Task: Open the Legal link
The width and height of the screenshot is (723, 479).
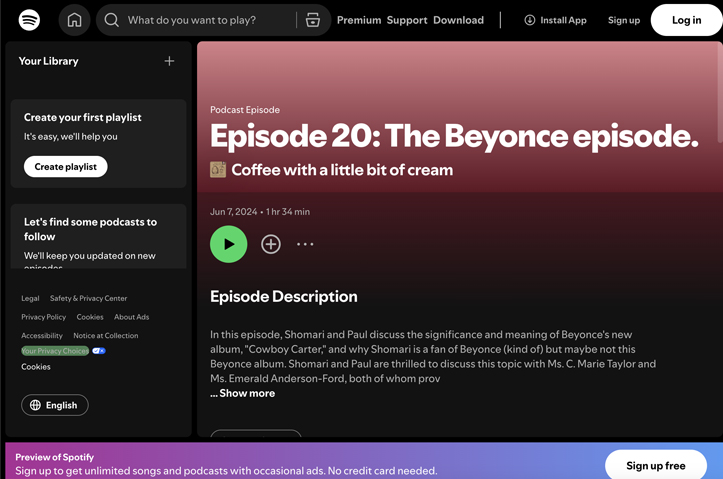Action: pyautogui.click(x=30, y=298)
